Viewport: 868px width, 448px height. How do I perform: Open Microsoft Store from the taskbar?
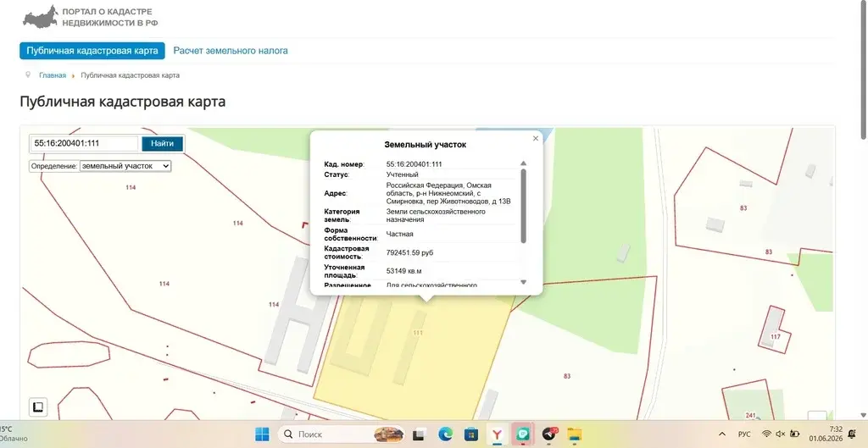point(471,434)
